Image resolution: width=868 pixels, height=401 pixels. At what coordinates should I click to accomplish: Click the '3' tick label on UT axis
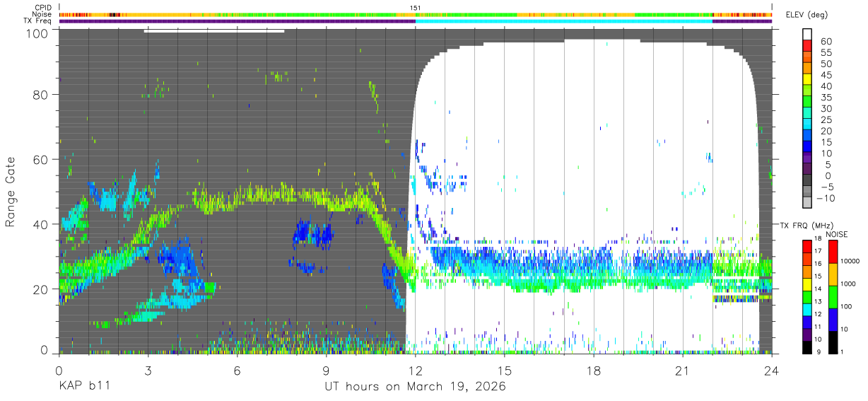point(148,371)
